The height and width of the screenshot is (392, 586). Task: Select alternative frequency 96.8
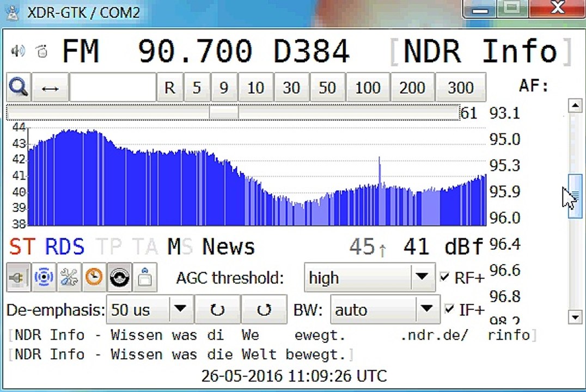(x=505, y=296)
